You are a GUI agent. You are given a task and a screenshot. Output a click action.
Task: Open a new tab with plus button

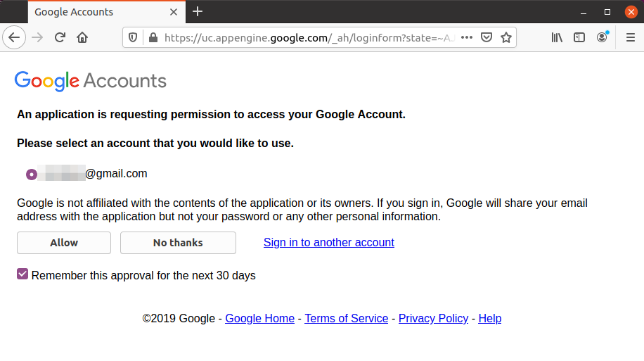198,11
